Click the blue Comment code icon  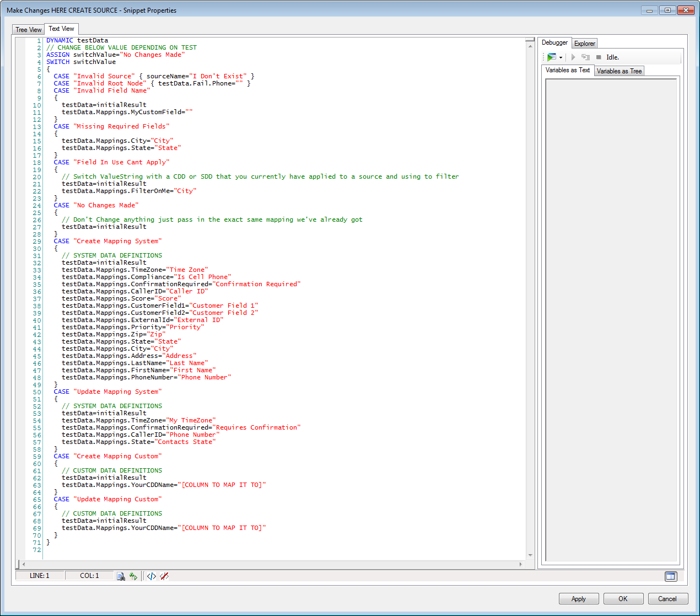pos(151,576)
